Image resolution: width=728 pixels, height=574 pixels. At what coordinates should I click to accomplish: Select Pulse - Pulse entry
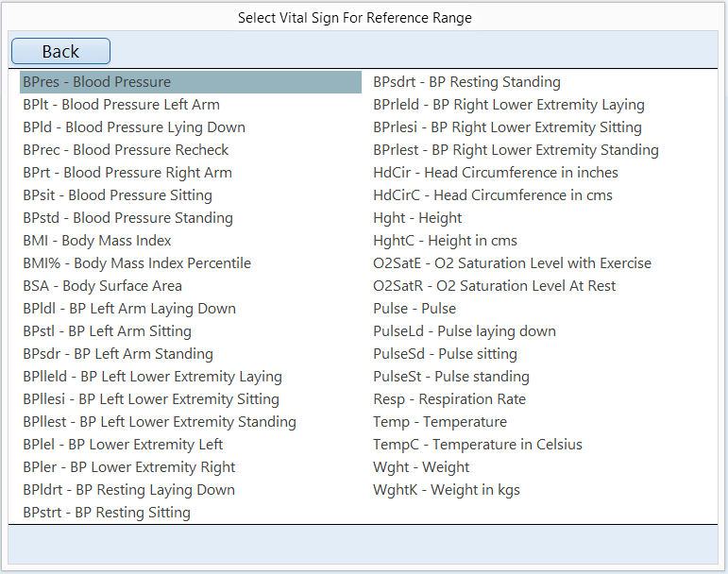415,309
